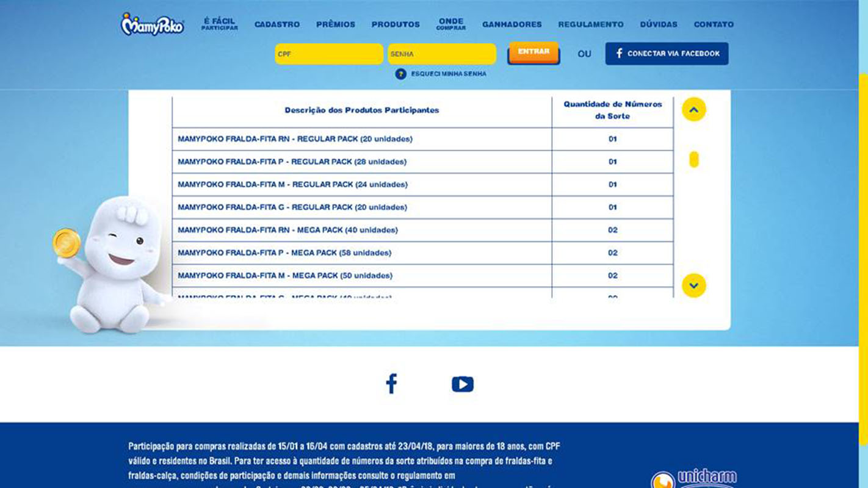Select the Fralda-Fita M Regular Pack row

click(423, 184)
